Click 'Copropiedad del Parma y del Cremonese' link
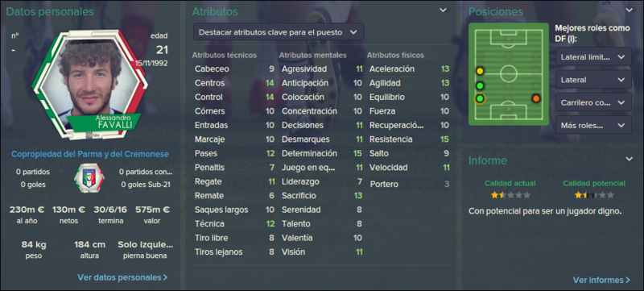Screen dimensions: 644x291 [90, 154]
